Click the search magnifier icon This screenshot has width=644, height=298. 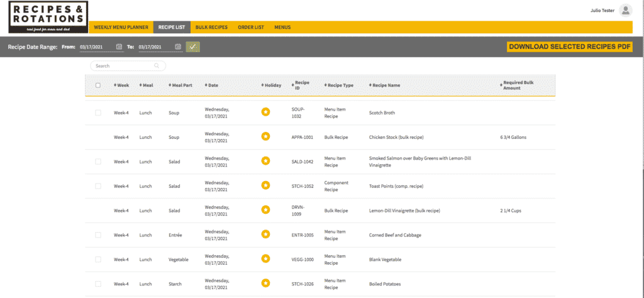coord(157,65)
